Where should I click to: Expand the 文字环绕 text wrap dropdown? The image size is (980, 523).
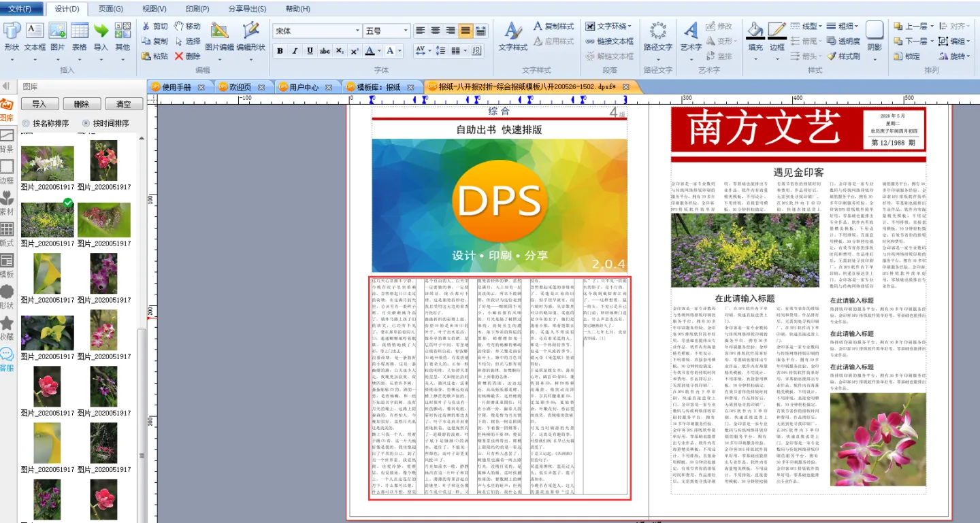(x=630, y=27)
